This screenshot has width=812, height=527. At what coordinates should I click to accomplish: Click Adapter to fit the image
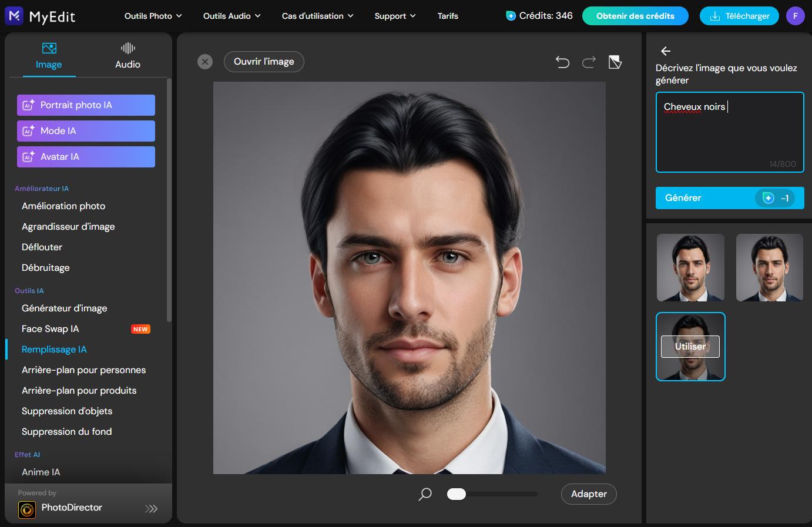588,494
